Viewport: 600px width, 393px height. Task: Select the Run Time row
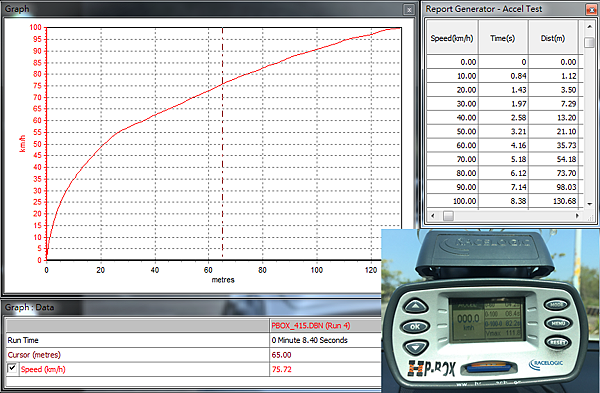(194, 340)
